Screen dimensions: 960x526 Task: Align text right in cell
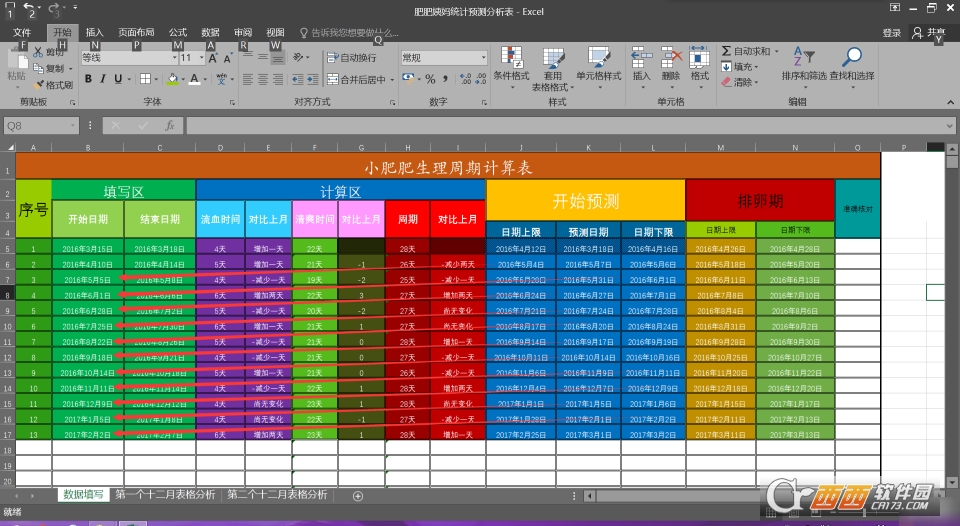[278, 79]
